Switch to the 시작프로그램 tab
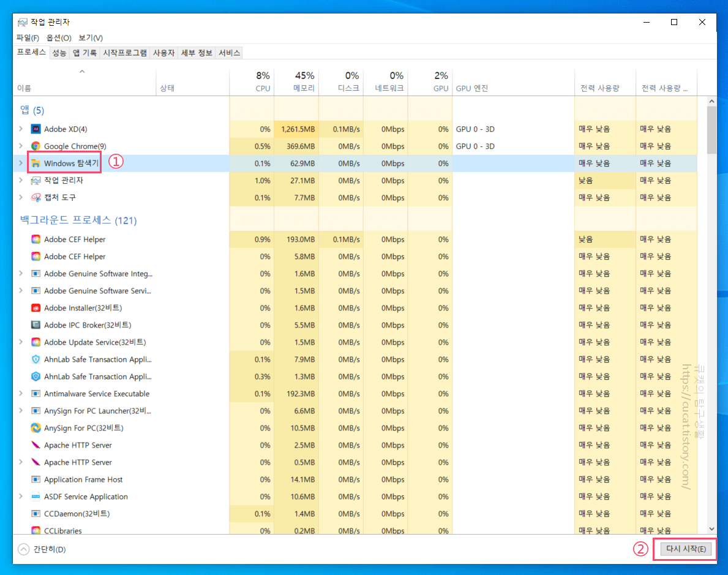This screenshot has width=728, height=575. click(125, 53)
